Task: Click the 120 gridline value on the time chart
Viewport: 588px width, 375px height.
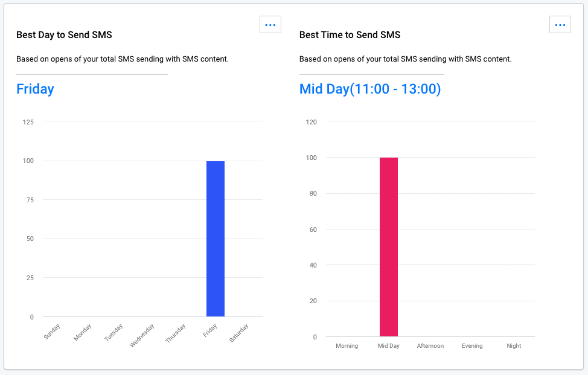Action: tap(312, 121)
